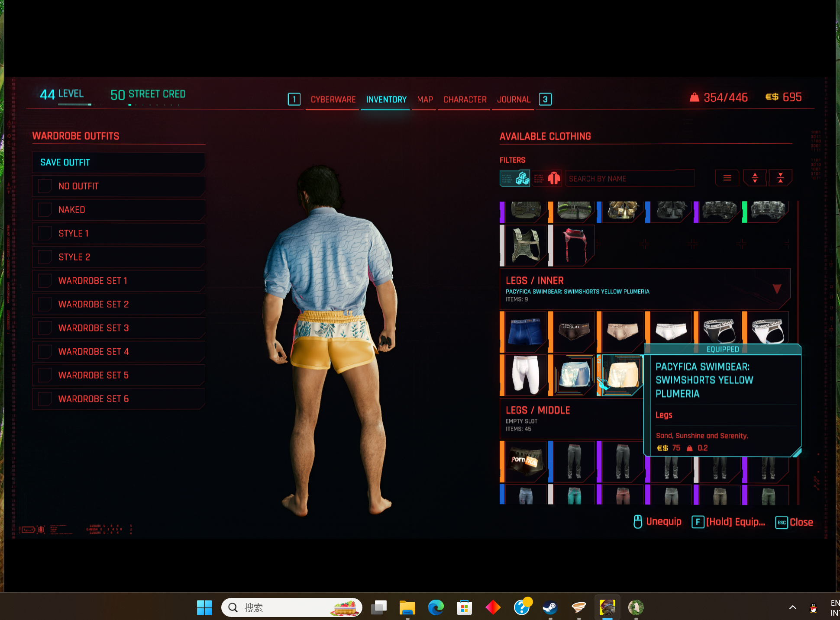This screenshot has height=620, width=840.
Task: Collapse the LEGS / INNER section arrow
Action: (x=777, y=289)
